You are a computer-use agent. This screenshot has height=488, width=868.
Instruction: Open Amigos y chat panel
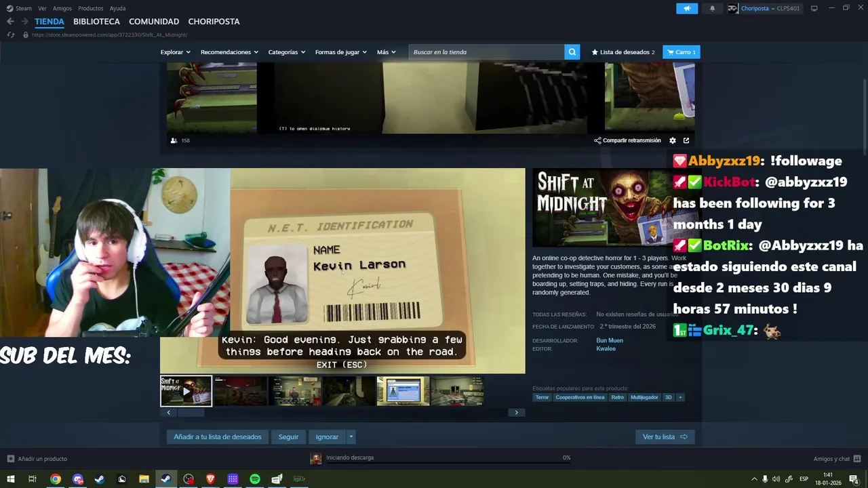[837, 459]
